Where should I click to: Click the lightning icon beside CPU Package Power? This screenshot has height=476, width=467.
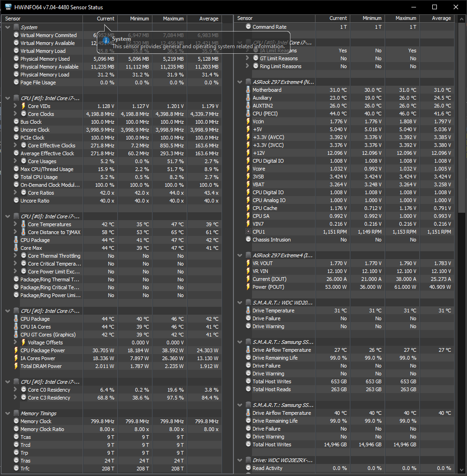[x=16, y=350]
